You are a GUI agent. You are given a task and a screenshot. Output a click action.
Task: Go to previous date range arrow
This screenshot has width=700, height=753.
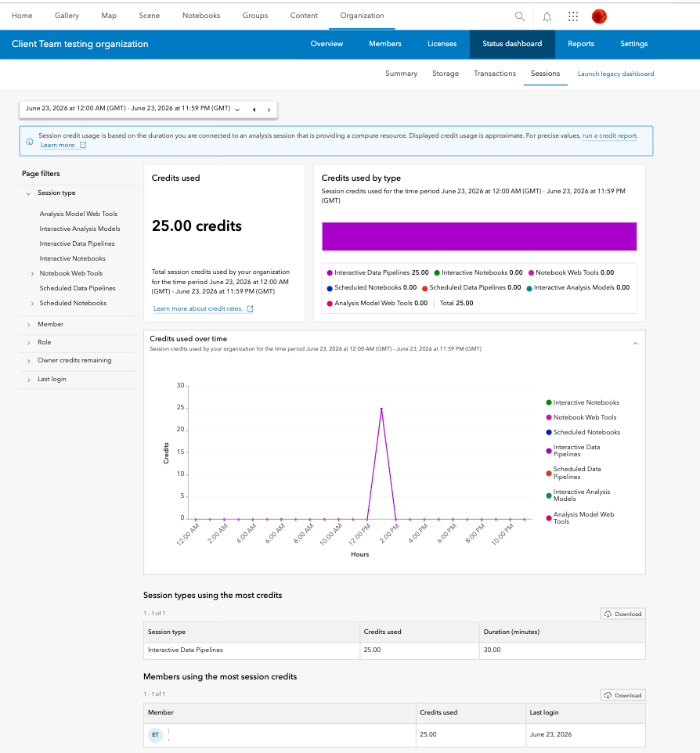click(254, 110)
